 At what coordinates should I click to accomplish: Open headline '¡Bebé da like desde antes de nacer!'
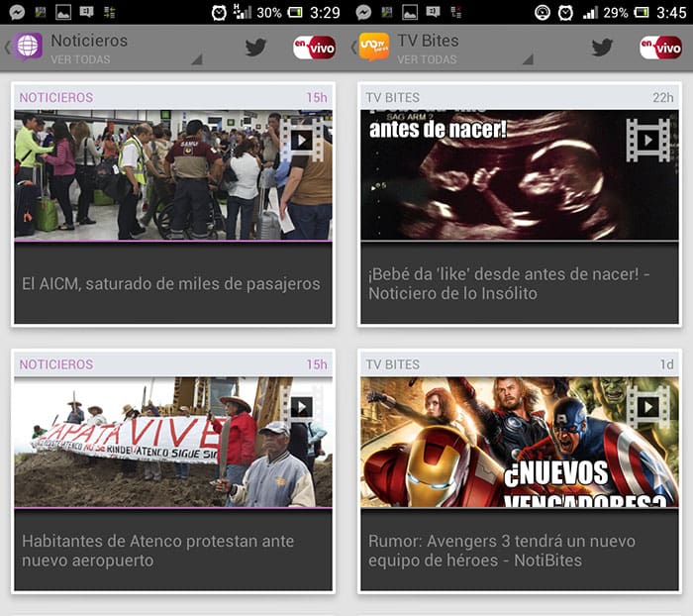tap(509, 284)
